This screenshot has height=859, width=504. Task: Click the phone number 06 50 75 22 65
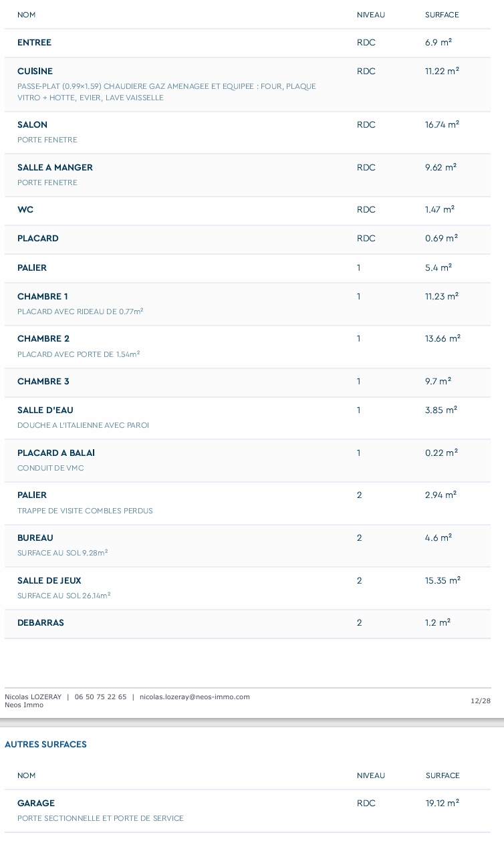point(100,697)
